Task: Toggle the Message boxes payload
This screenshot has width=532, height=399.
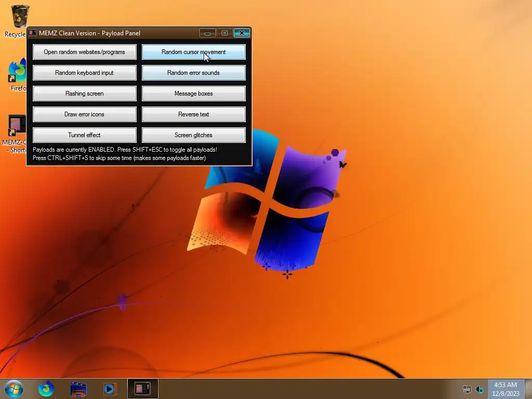Action: (x=193, y=94)
